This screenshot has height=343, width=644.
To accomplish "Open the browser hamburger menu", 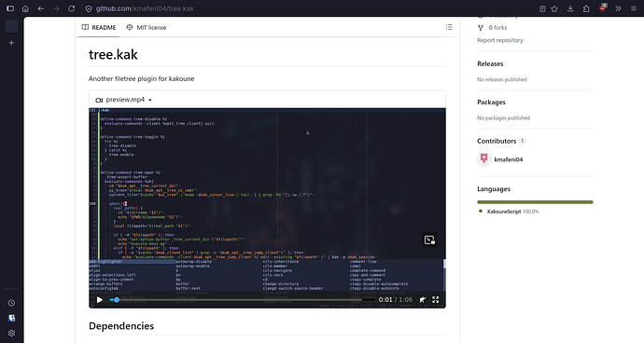I will click(x=634, y=8).
